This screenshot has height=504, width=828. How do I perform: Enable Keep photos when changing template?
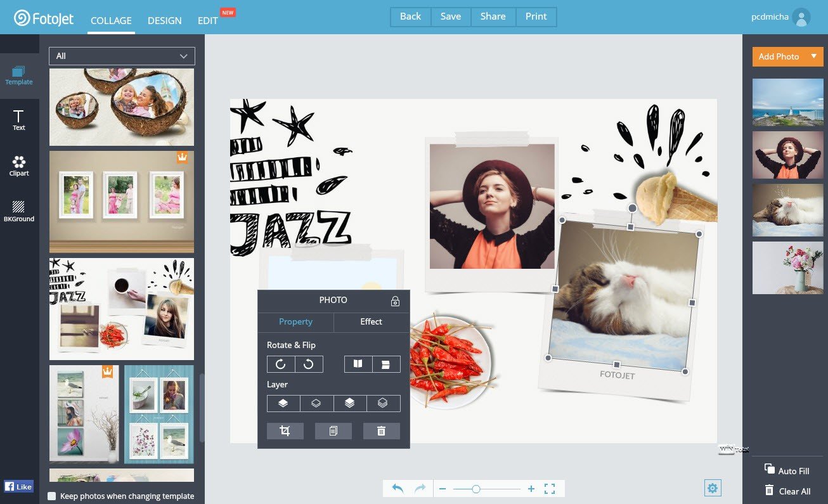pos(52,496)
